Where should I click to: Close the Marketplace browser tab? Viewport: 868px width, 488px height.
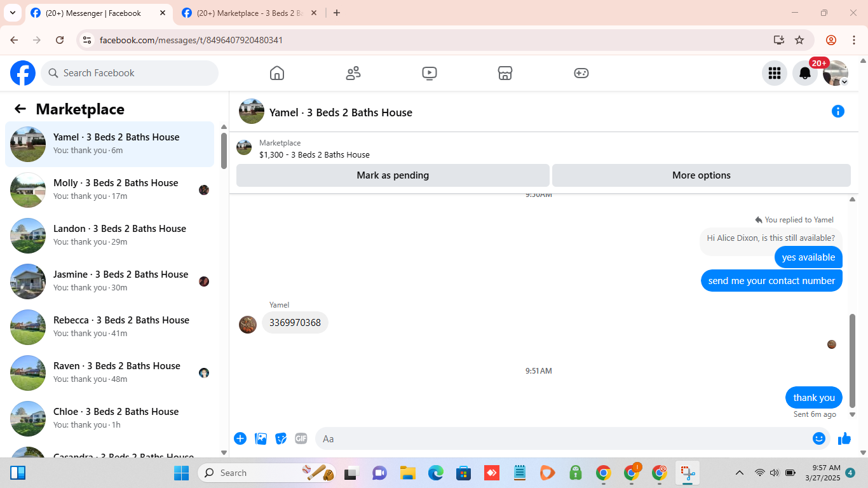(x=314, y=13)
